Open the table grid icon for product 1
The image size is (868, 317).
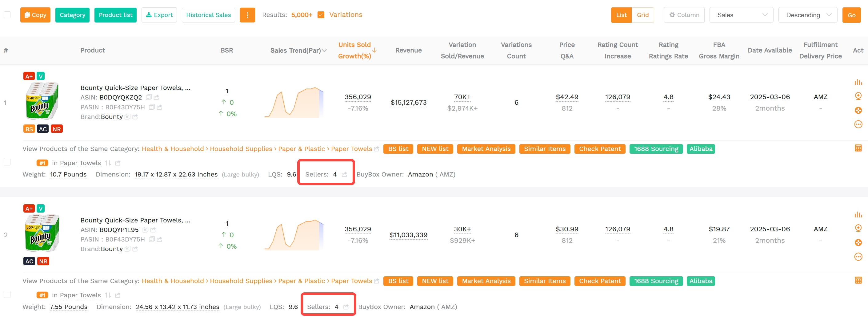point(858,148)
